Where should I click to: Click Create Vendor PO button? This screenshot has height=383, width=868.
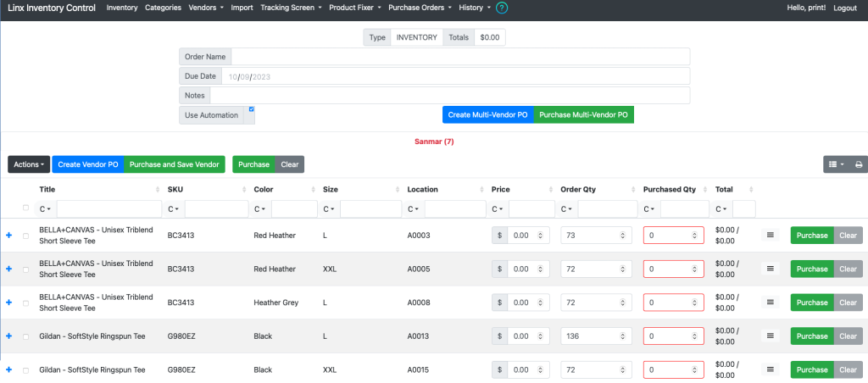pos(88,164)
